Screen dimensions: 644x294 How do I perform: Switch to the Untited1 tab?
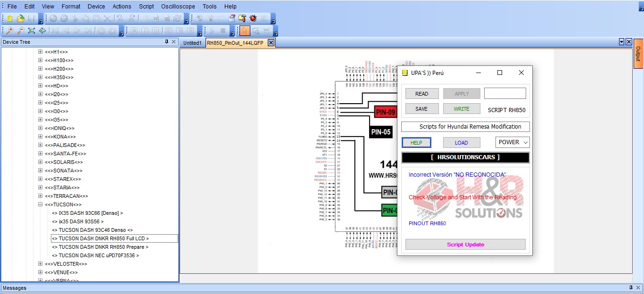tap(192, 43)
